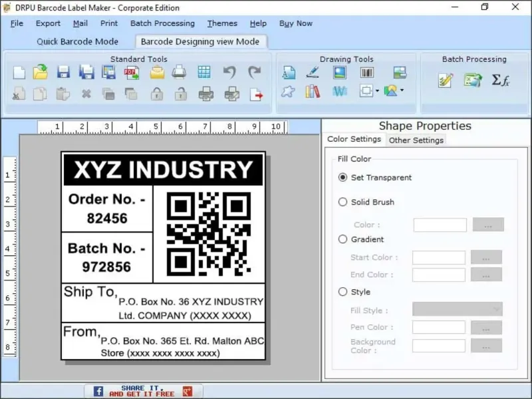The image size is (532, 399).
Task: Switch to the Other Settings tab
Action: coord(416,140)
